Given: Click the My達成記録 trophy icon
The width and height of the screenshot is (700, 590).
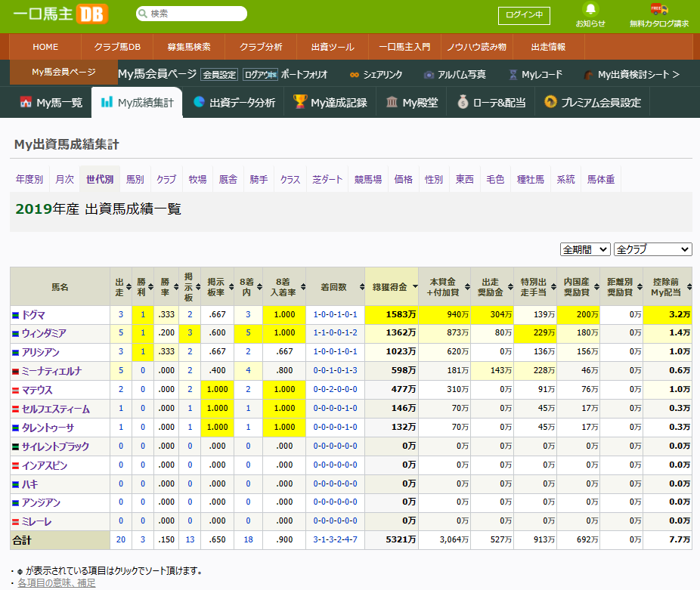Looking at the screenshot, I should coord(300,102).
